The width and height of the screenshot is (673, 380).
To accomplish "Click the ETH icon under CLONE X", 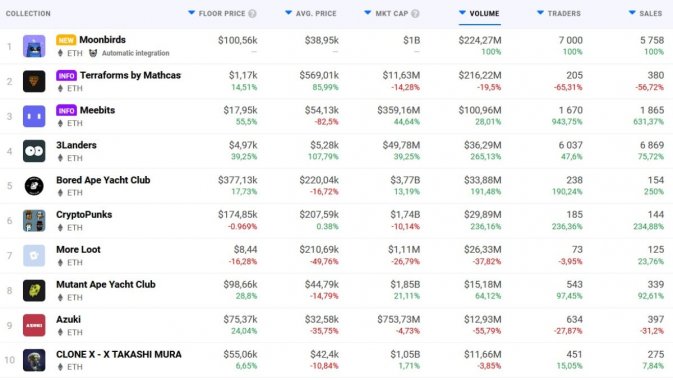I will (60, 367).
